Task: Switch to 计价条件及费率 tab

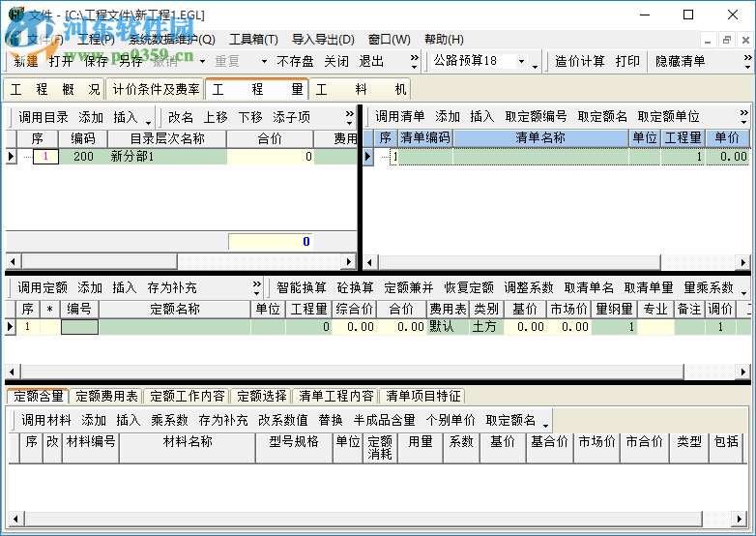Action: [x=156, y=89]
